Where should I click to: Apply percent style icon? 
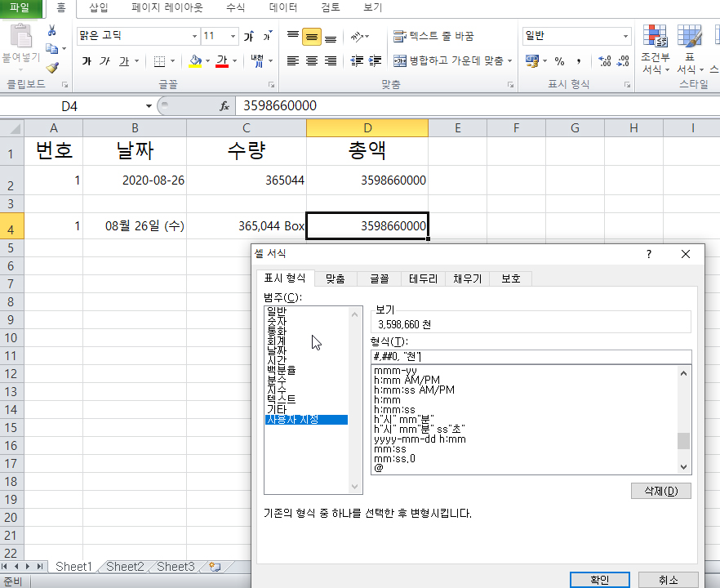point(559,60)
